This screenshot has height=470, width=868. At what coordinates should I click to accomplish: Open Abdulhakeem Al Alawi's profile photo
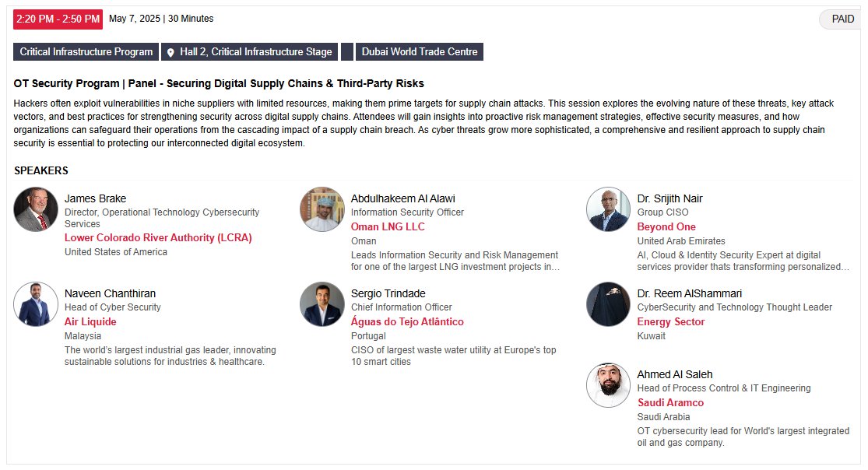[322, 209]
